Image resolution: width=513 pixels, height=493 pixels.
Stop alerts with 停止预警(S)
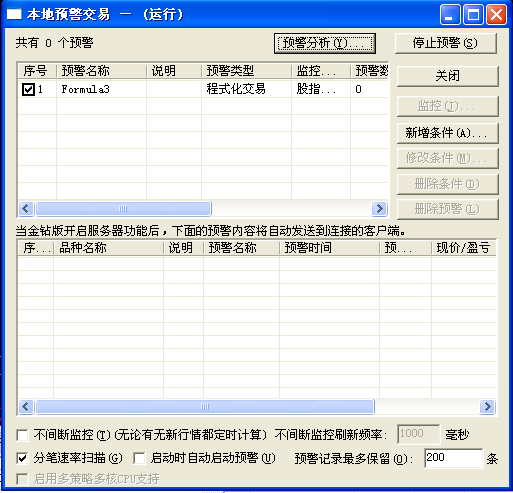click(446, 43)
